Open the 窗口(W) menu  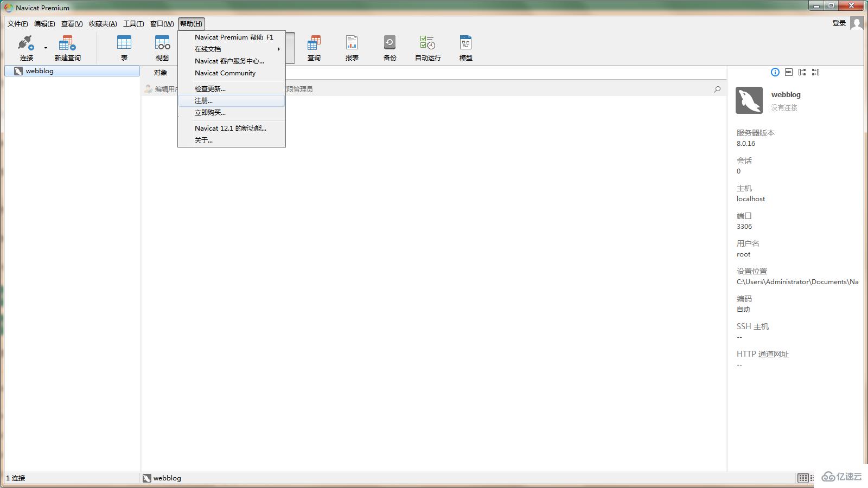coord(162,23)
